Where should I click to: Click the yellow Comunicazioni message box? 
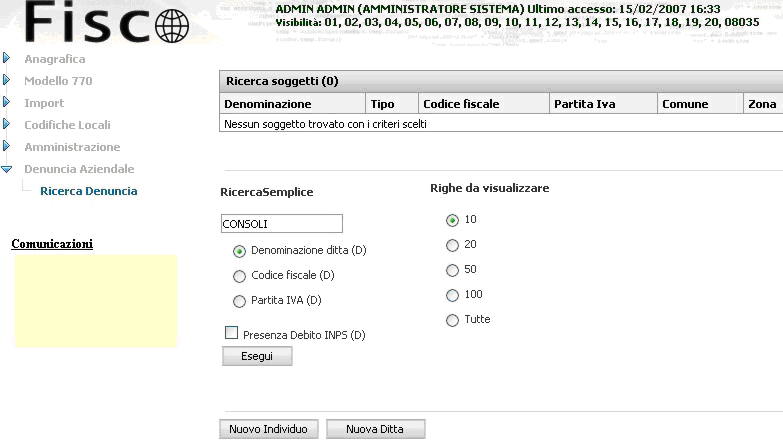point(96,301)
